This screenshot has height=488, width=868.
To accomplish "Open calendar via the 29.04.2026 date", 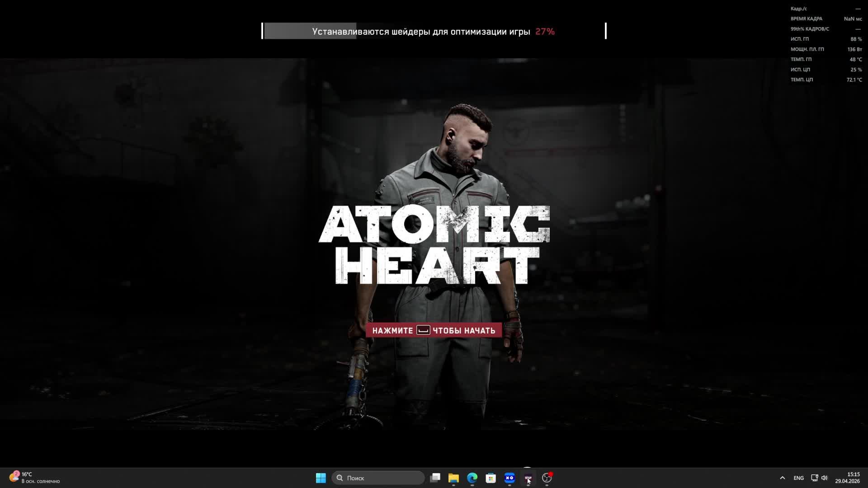I will [x=850, y=481].
